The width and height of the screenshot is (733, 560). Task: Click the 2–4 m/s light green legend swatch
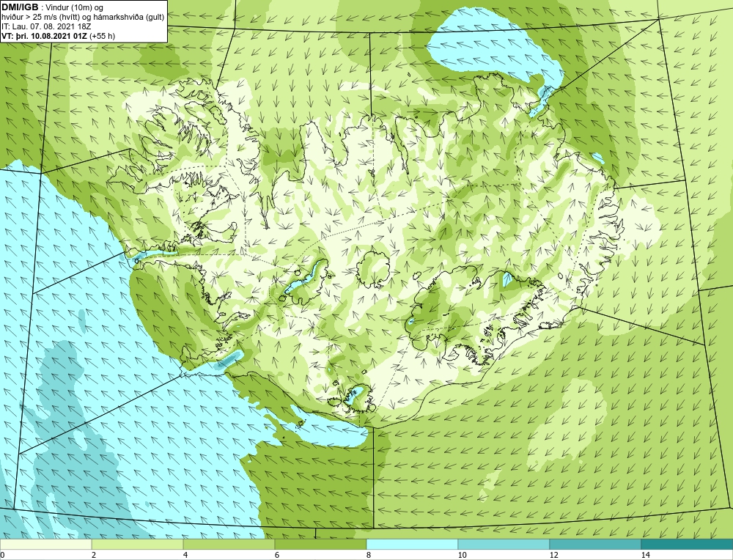click(x=138, y=545)
